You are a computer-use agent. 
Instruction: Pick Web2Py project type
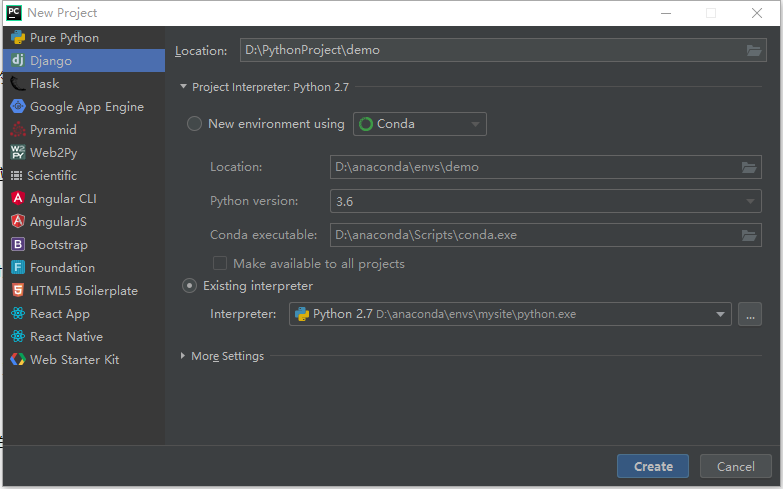coord(84,152)
